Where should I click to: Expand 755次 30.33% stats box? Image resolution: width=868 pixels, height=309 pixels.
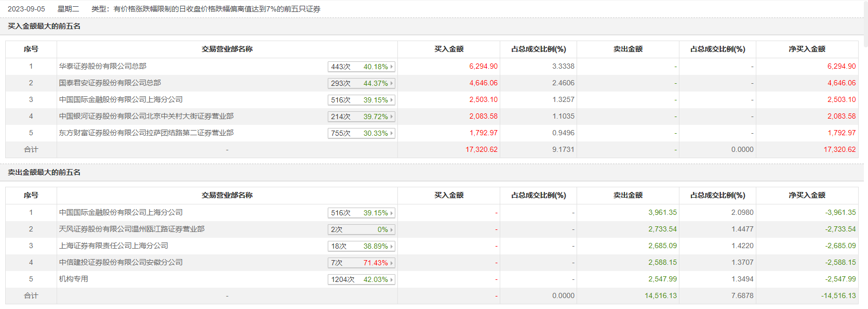tap(362, 133)
